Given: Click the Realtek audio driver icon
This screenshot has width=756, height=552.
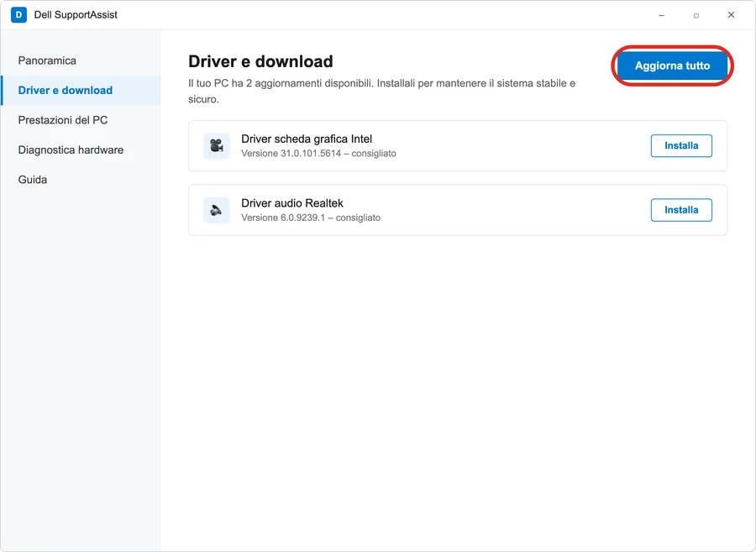Looking at the screenshot, I should coord(217,210).
